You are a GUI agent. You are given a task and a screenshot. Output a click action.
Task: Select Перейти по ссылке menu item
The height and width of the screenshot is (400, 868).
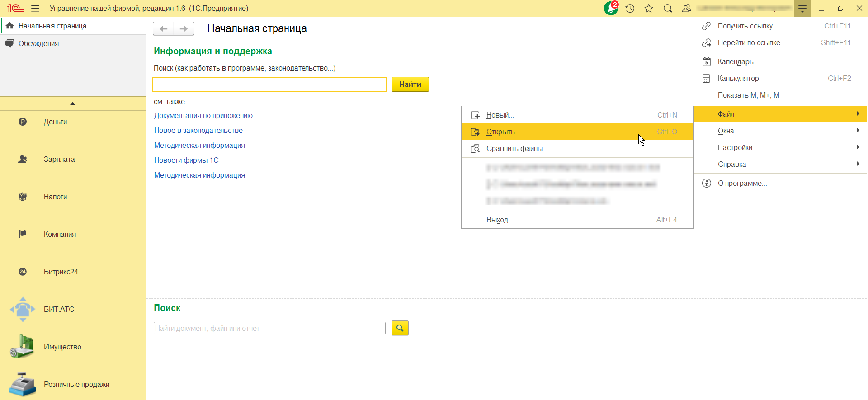[780, 42]
